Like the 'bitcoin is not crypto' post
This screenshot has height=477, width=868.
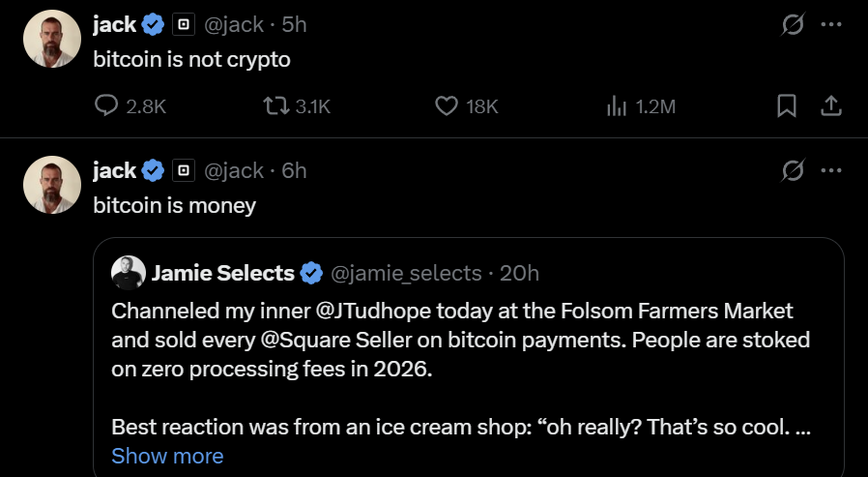(446, 106)
